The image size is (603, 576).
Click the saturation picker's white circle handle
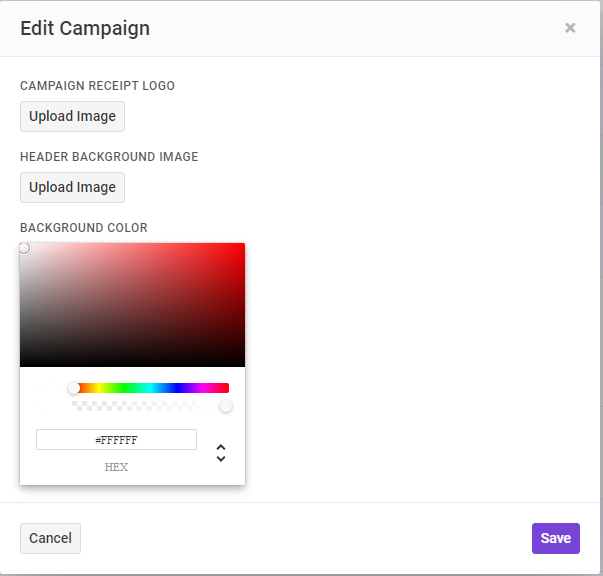click(x=24, y=248)
